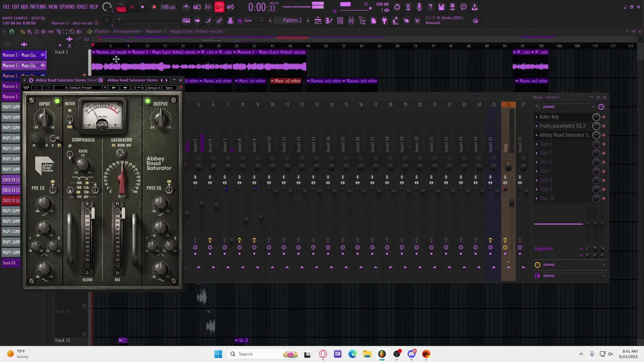Flip the PRE EQ ON switch
Image resolution: width=644 pixels, height=362 pixels.
click(53, 190)
